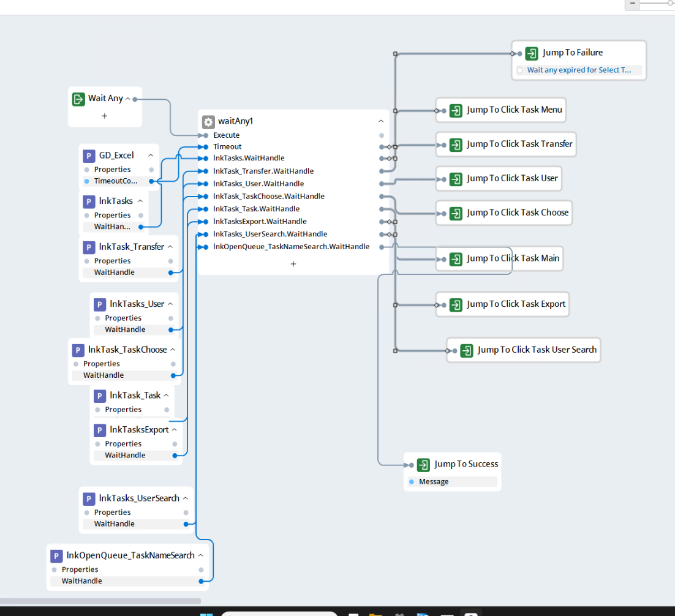Click the Jump To Failure icon
Image resolution: width=675 pixels, height=616 pixels.
tap(532, 53)
